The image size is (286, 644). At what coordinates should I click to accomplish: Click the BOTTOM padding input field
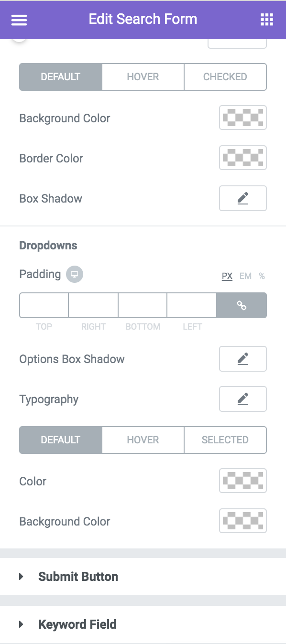click(x=143, y=305)
